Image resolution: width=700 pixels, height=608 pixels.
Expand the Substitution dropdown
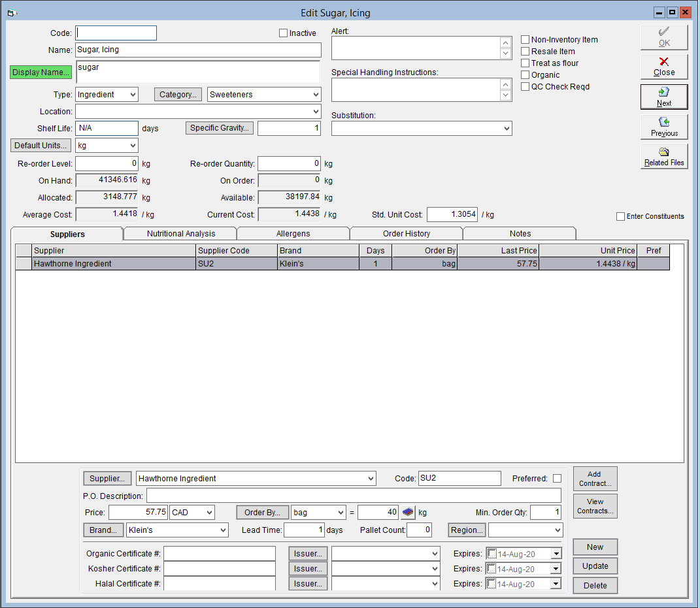click(507, 129)
